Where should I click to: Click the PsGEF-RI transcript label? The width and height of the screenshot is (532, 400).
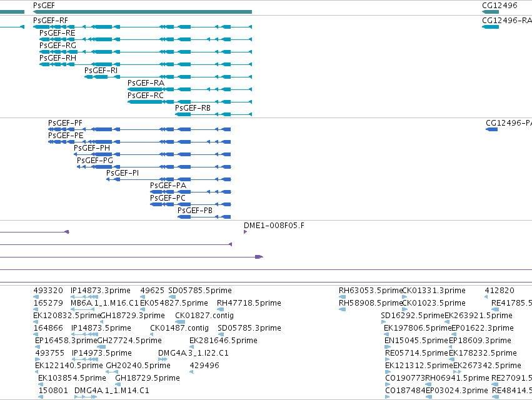point(101,71)
